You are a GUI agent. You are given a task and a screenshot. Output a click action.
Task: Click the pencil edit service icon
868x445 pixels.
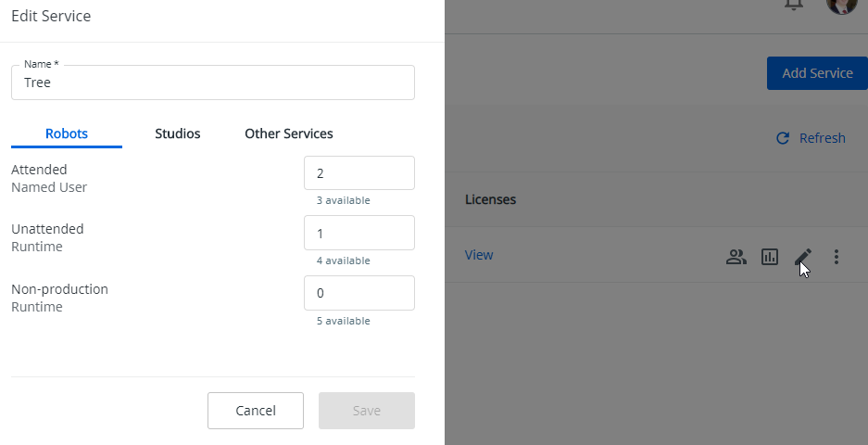coord(803,257)
